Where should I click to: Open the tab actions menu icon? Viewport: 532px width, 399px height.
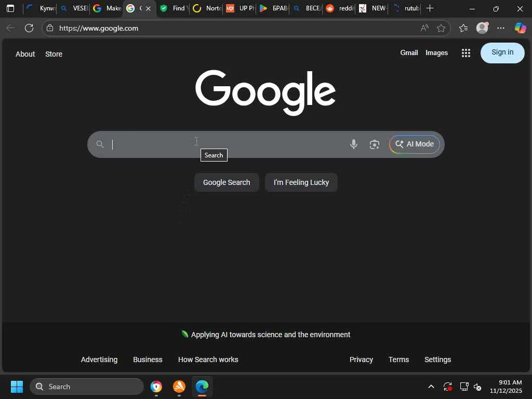coord(10,8)
